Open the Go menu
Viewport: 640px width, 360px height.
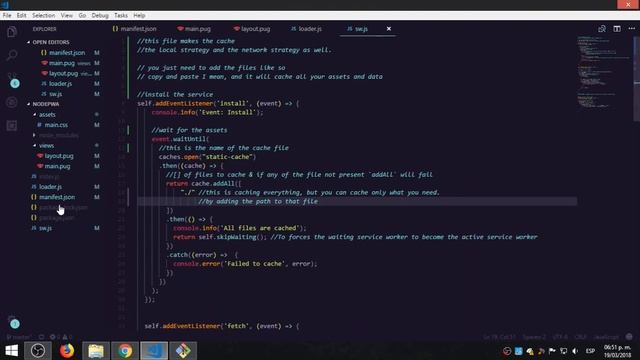[82, 16]
